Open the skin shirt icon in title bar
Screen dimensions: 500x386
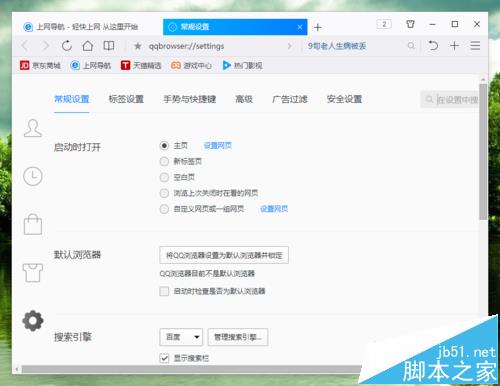tap(411, 24)
